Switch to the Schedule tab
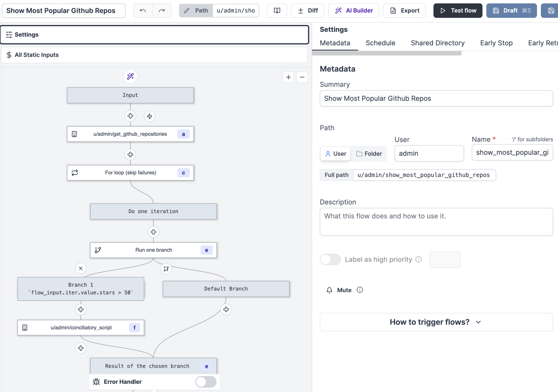 coord(380,43)
